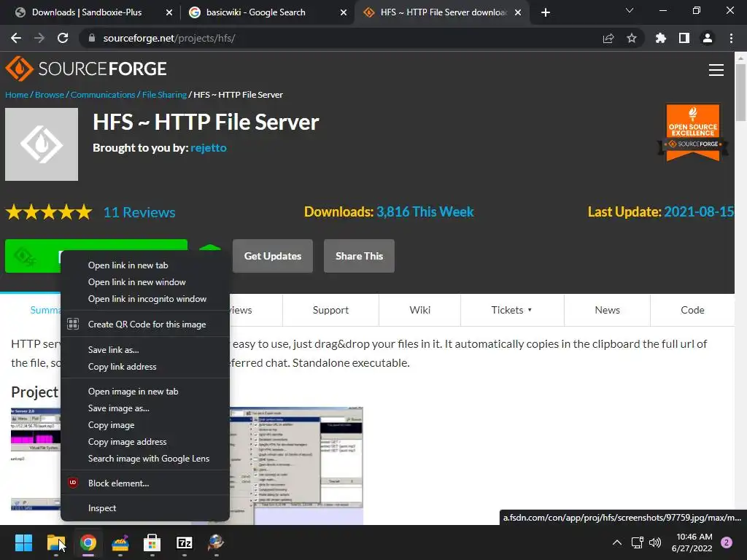Open the News tab
747x560 pixels.
(x=608, y=310)
